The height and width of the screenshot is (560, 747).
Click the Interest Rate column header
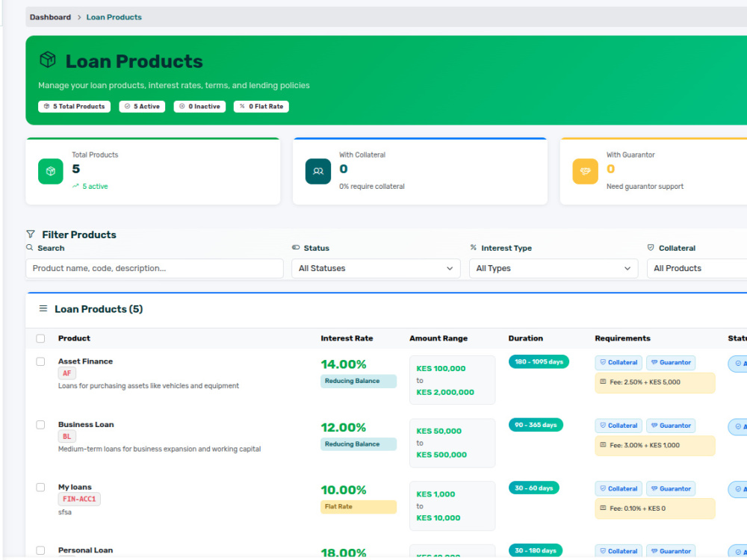tap(347, 338)
